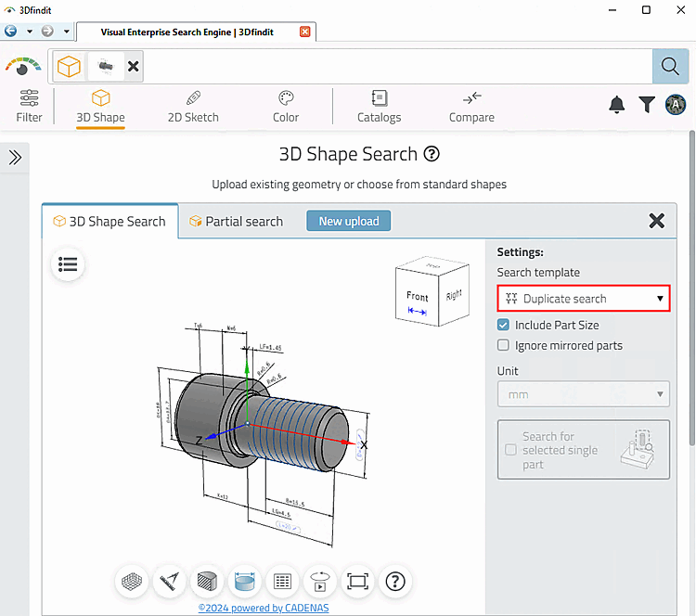The width and height of the screenshot is (696, 616).
Task: Open the powered by CADENAS link
Action: pos(264,609)
